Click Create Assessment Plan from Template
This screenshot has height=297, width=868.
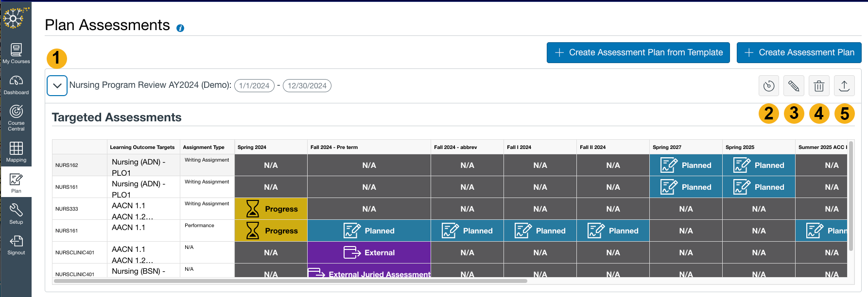point(638,52)
